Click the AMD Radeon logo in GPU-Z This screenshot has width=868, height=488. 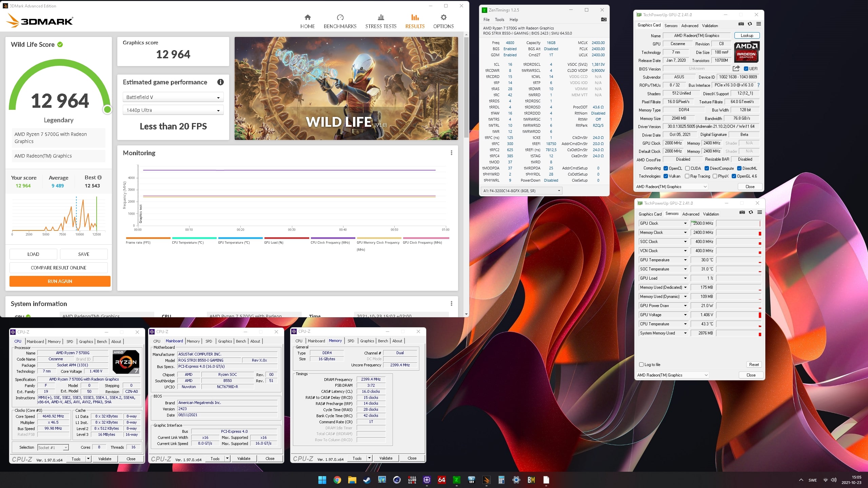click(746, 52)
